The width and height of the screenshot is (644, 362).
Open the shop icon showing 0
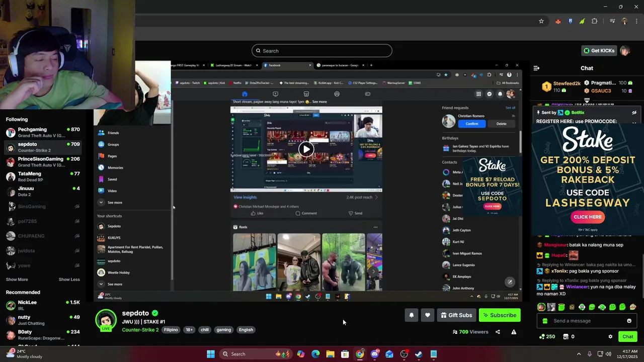569,336
